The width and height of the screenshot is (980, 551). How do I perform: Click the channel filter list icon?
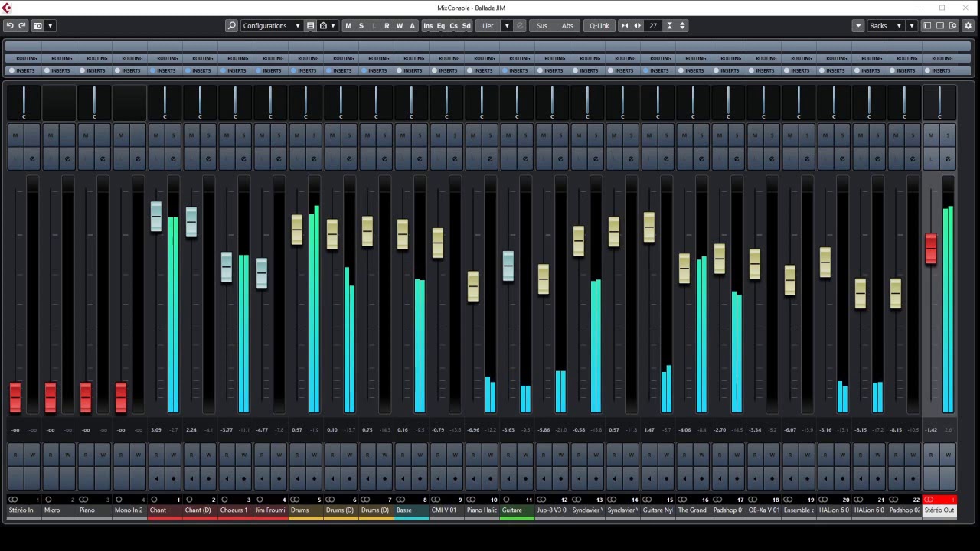310,25
